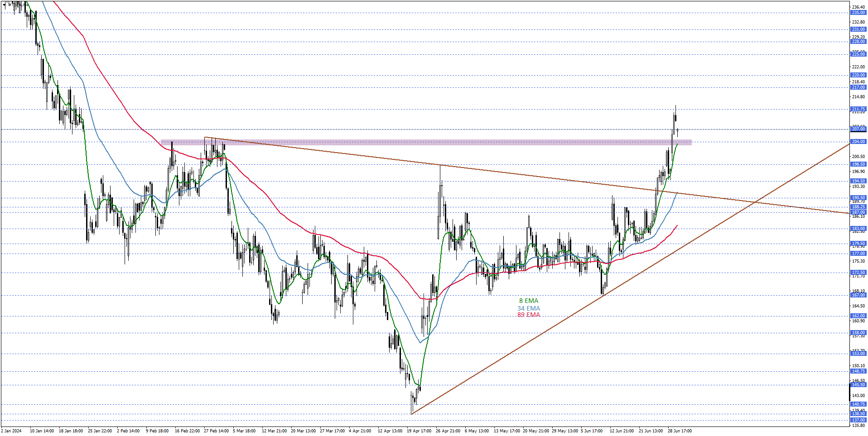Image resolution: width=868 pixels, height=436 pixels.
Task: Click the '21 Jun 13:00' date label
Action: pos(651,431)
